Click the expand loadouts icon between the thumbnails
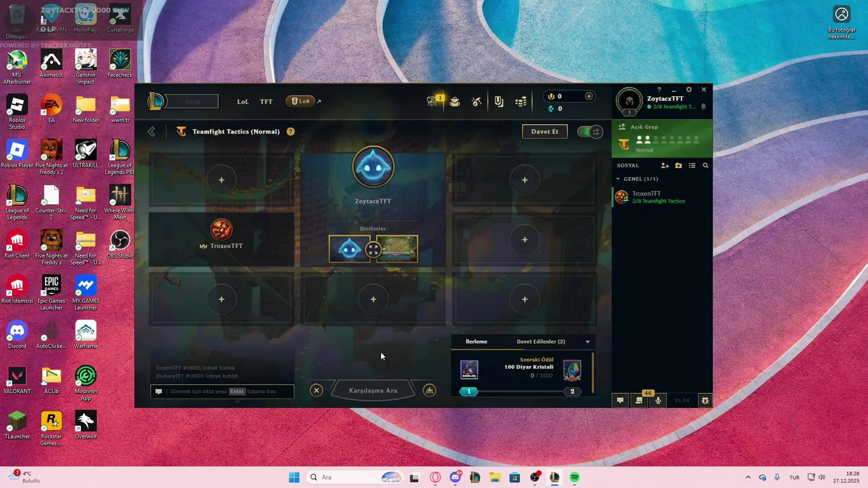Viewport: 868px width, 488px height. (x=373, y=249)
